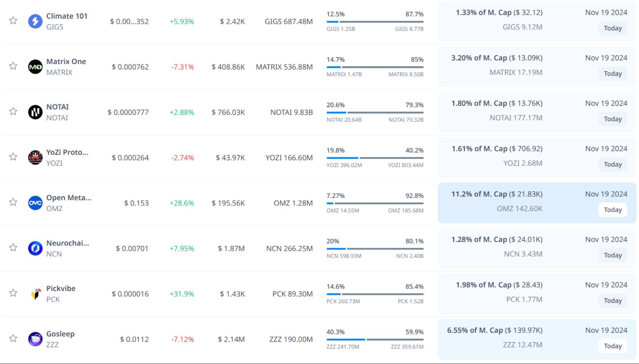Click the Matrix One token logo
Viewport: 639px width, 364px height.
click(x=35, y=67)
